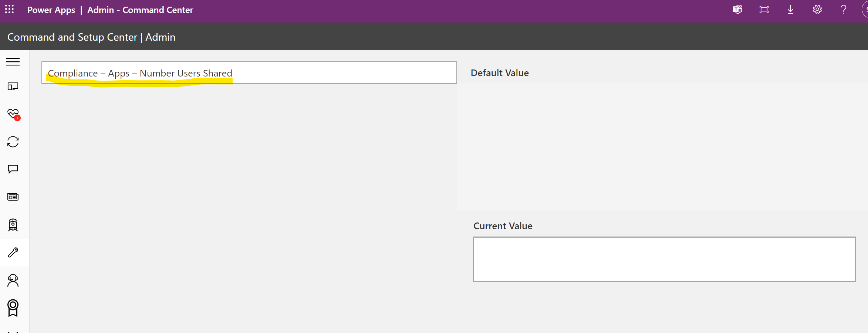This screenshot has width=868, height=333.
Task: Click the download icon in the header
Action: click(790, 9)
